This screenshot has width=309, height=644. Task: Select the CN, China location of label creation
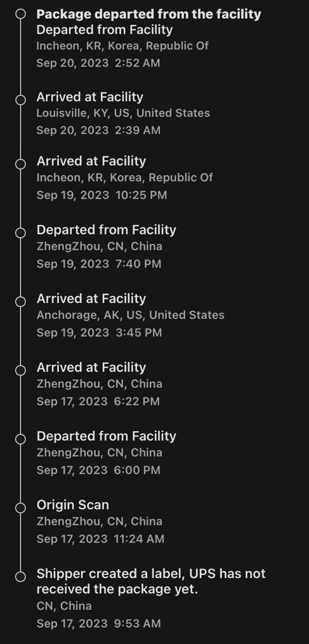click(64, 606)
